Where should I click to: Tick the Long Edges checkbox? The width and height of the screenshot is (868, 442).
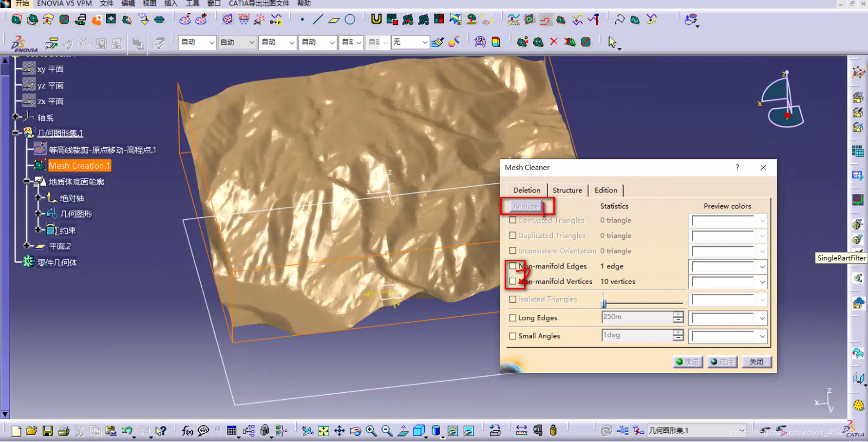tap(512, 318)
